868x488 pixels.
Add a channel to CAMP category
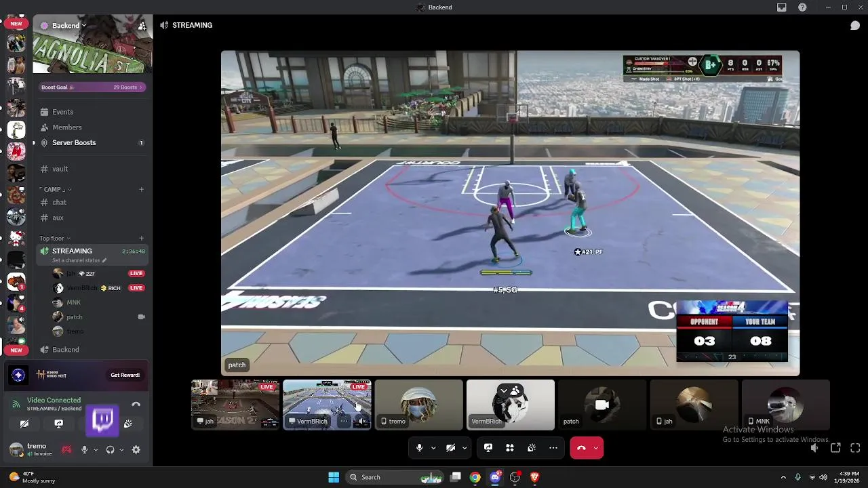tap(141, 189)
